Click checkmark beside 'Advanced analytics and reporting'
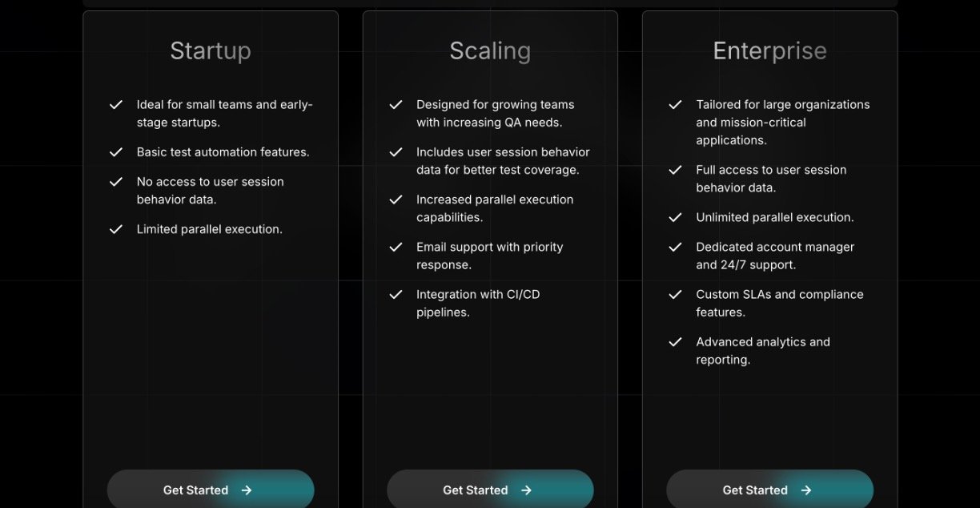Screen dimensions: 980x508 676,342
